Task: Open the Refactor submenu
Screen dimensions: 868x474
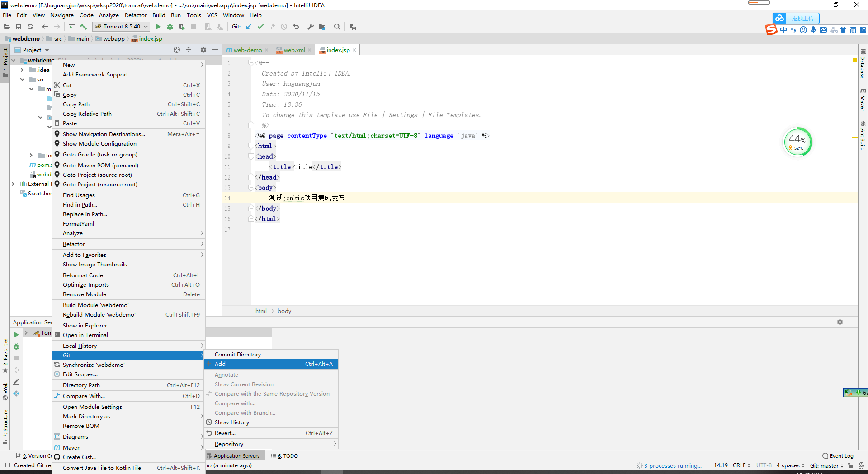Action: pyautogui.click(x=128, y=244)
